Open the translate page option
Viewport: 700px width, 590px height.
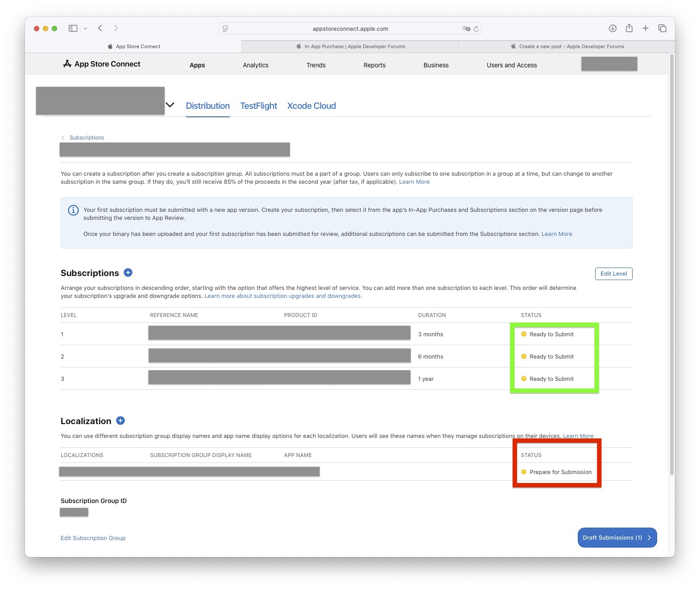click(466, 29)
